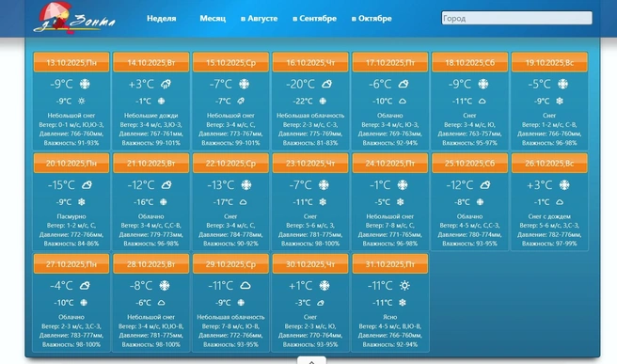Click Давление: 783-777мм on 27.10
The width and height of the screenshot is (617, 364).
pos(71,335)
